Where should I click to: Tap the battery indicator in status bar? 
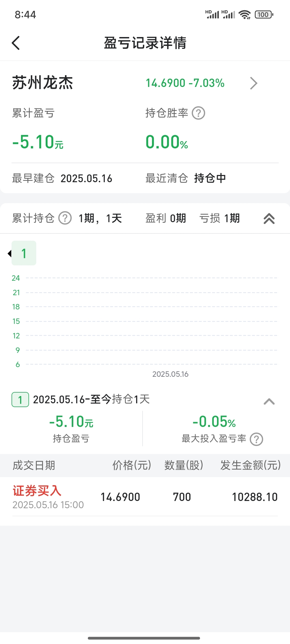point(264,14)
